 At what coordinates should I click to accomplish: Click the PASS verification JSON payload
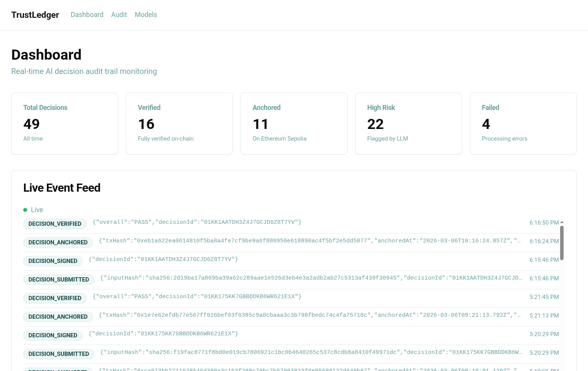tap(197, 222)
